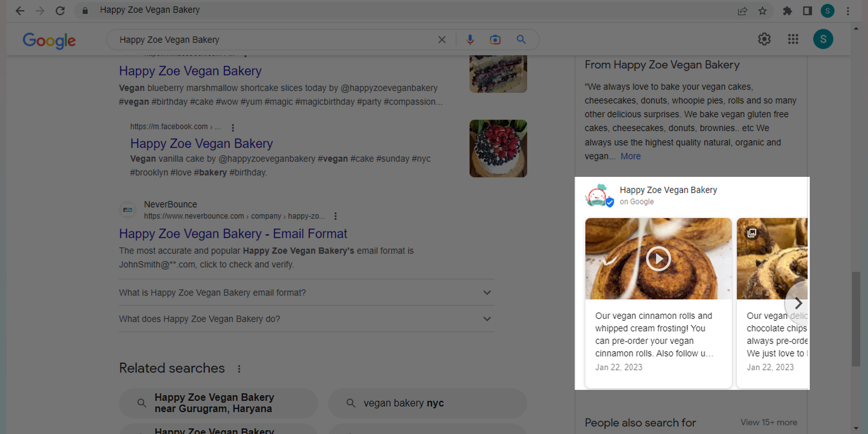This screenshot has height=434, width=868.
Task: Toggle the browser side panel icon
Action: (x=807, y=11)
